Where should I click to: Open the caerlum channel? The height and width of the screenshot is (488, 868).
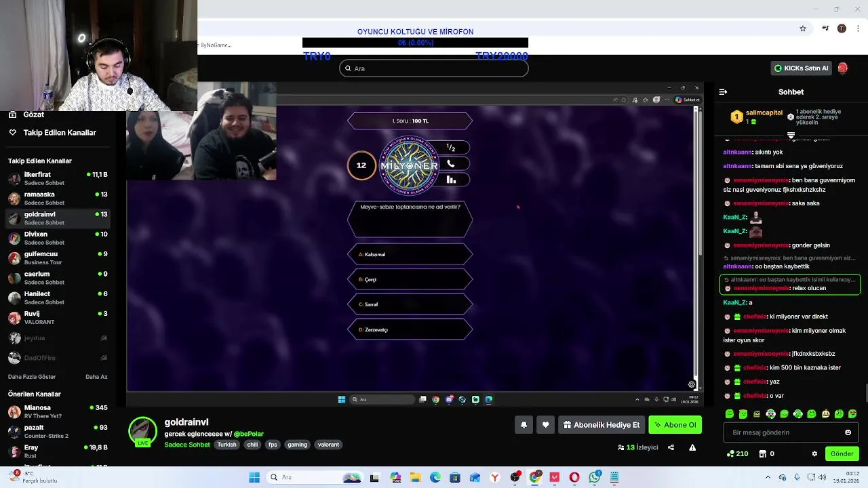[x=58, y=277]
